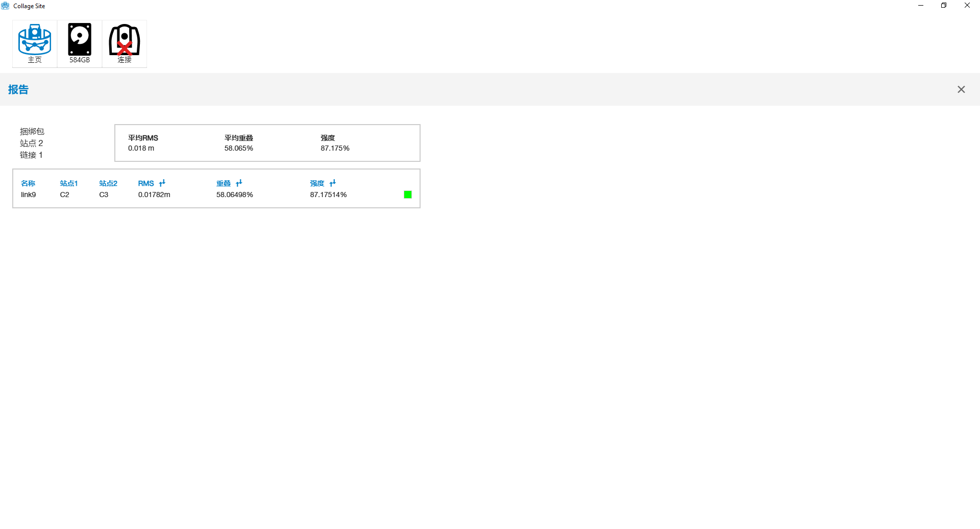This screenshot has height=529, width=980.
Task: Minimize the Collage Site window
Action: pyautogui.click(x=921, y=6)
